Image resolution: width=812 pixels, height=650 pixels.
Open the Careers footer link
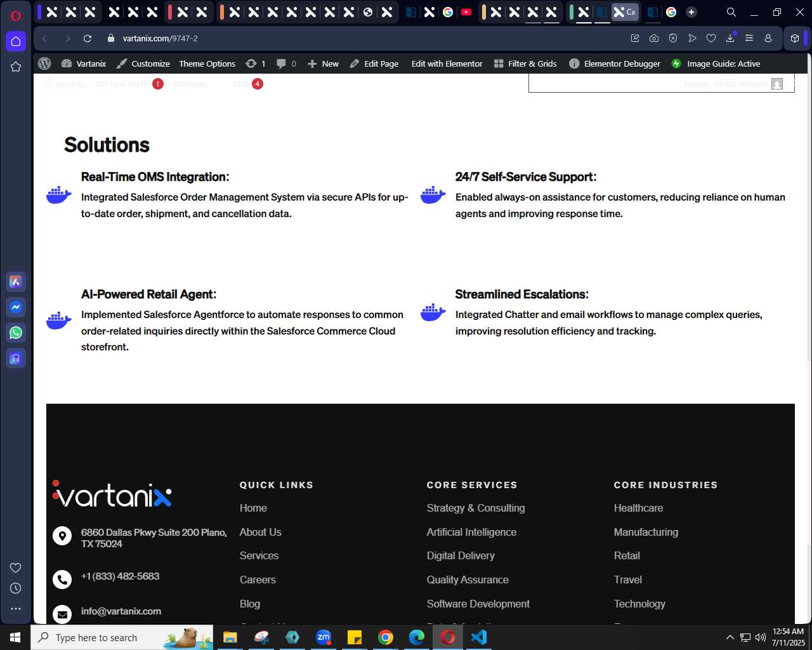click(258, 580)
